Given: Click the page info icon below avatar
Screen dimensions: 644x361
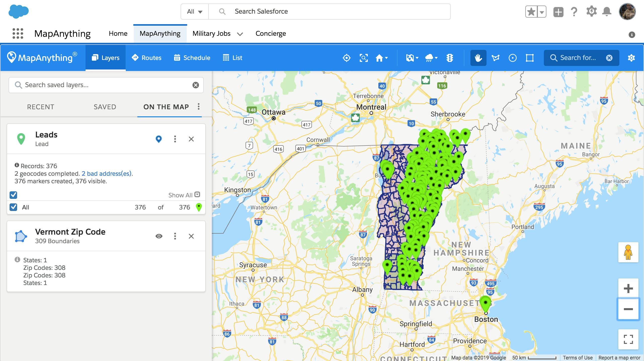Looking at the screenshot, I should tap(632, 34).
